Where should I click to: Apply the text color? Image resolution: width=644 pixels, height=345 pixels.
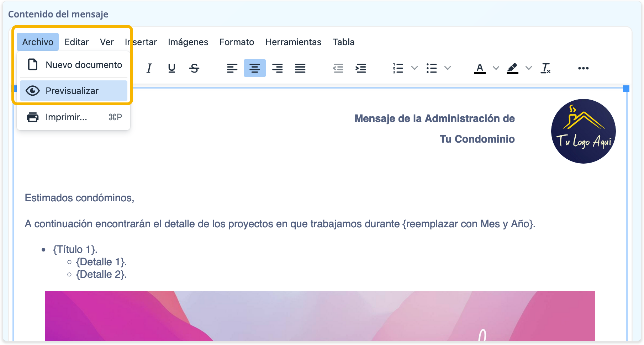coord(480,68)
